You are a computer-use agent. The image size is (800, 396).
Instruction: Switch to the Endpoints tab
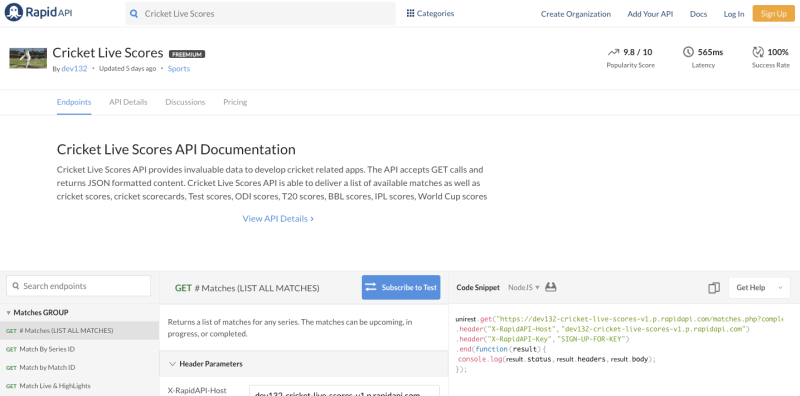(x=74, y=102)
